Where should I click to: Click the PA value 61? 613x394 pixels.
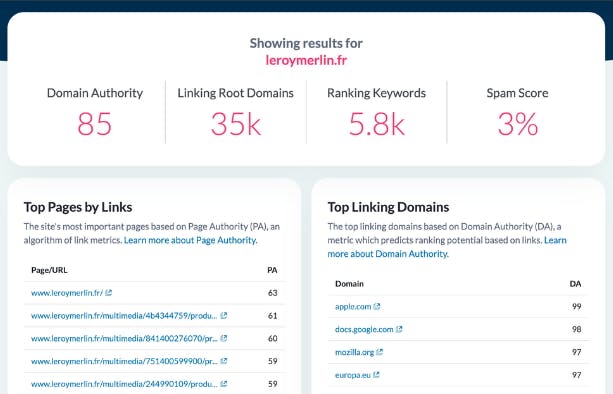coord(272,315)
